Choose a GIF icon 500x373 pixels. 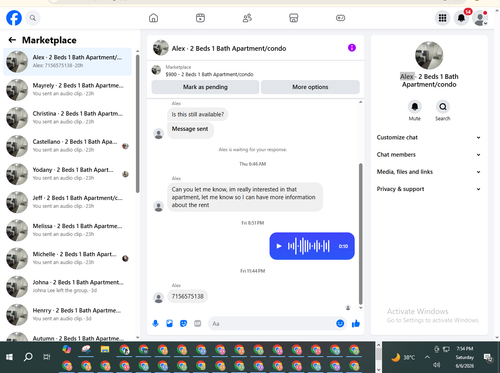click(x=198, y=323)
